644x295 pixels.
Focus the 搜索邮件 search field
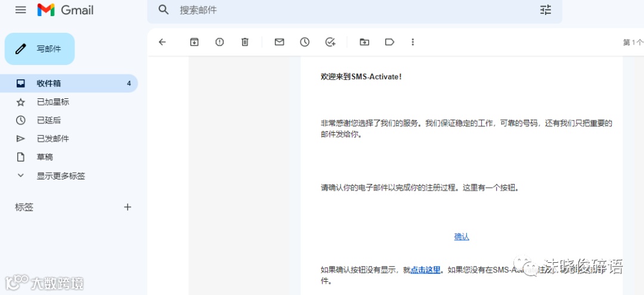point(354,10)
